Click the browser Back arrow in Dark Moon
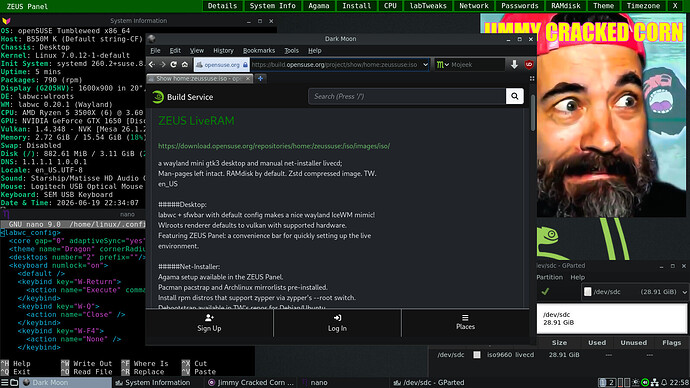 [152, 65]
